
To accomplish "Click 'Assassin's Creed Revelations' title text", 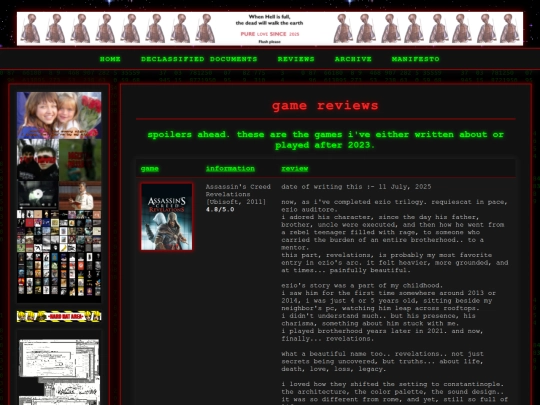I will pos(238,190).
